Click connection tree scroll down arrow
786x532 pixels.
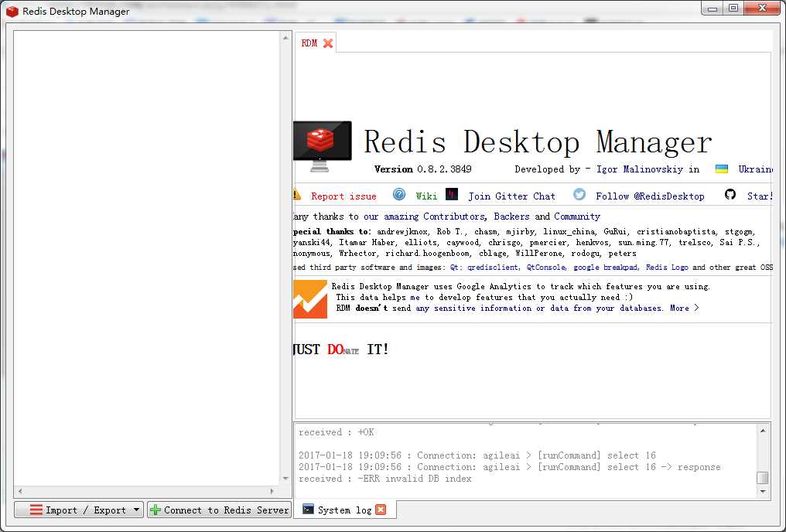click(x=285, y=479)
